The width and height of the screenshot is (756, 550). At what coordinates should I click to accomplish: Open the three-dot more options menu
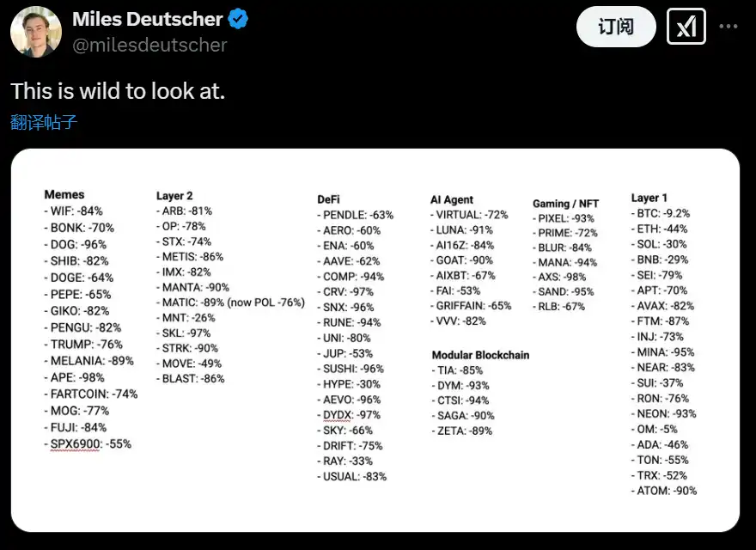(x=729, y=27)
